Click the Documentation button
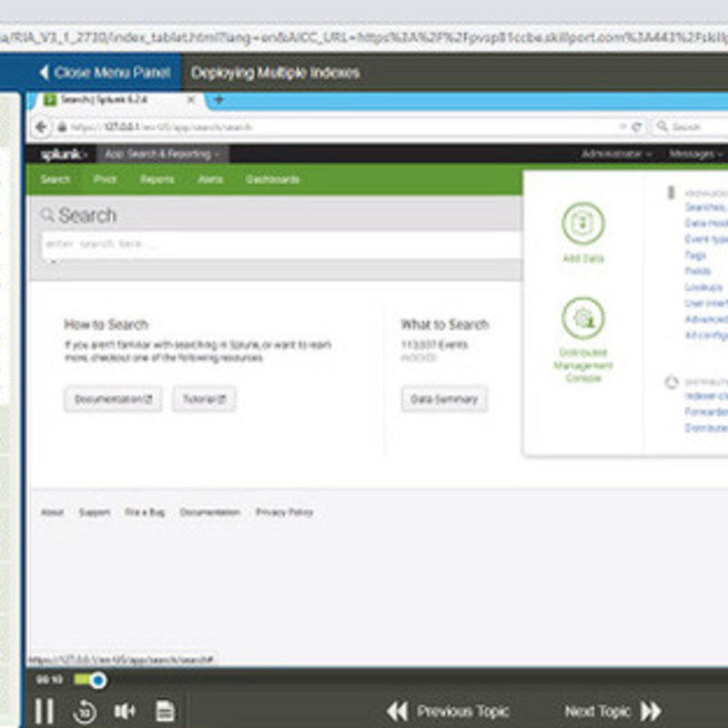The width and height of the screenshot is (728, 728). 113,399
